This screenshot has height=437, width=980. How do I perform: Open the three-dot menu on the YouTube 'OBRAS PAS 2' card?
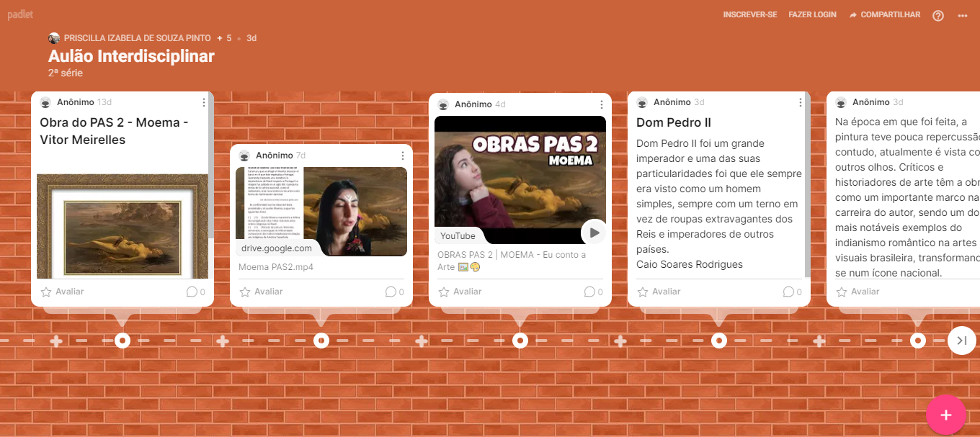(602, 104)
